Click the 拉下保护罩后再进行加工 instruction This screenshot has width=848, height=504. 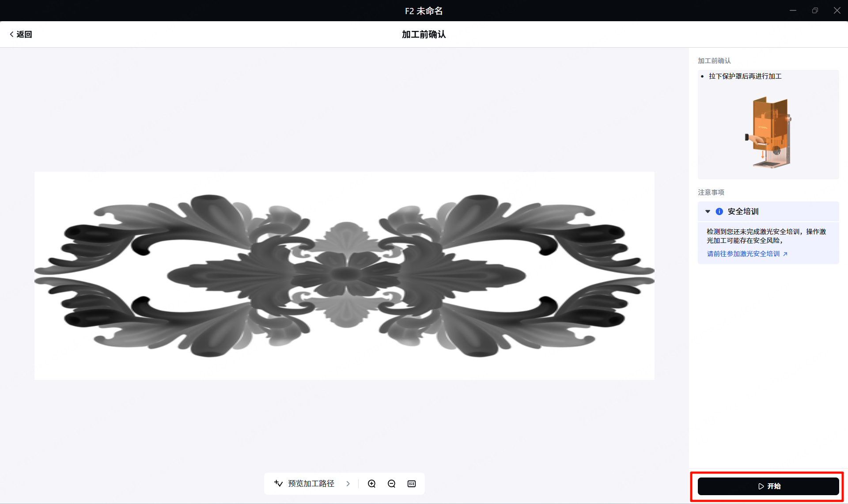pos(745,76)
